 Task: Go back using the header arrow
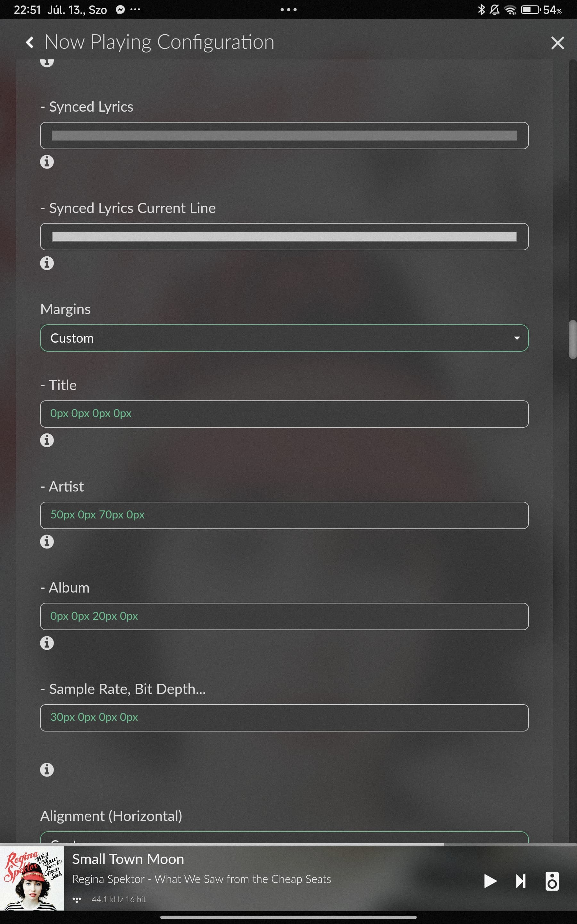[x=30, y=42]
